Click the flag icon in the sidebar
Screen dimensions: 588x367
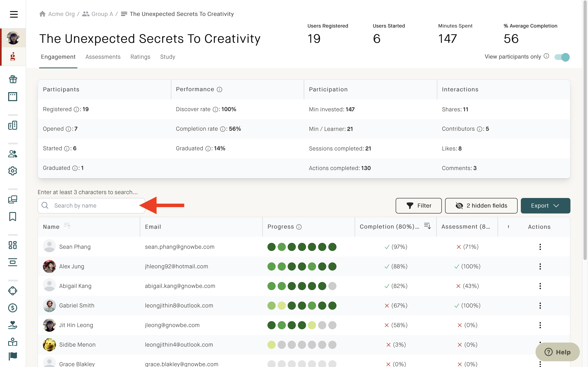(x=13, y=356)
